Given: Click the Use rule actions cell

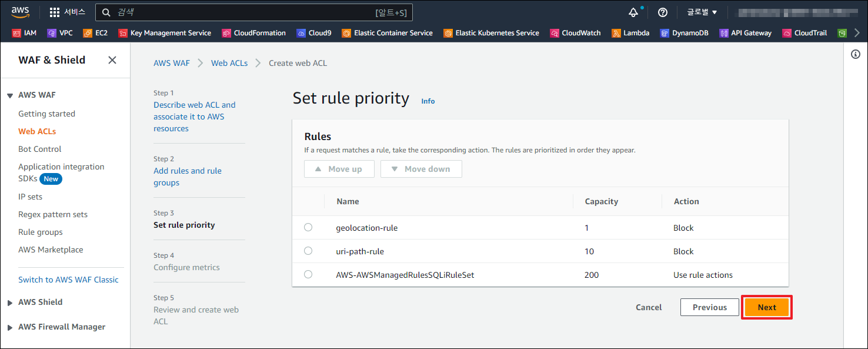Looking at the screenshot, I should tap(703, 275).
